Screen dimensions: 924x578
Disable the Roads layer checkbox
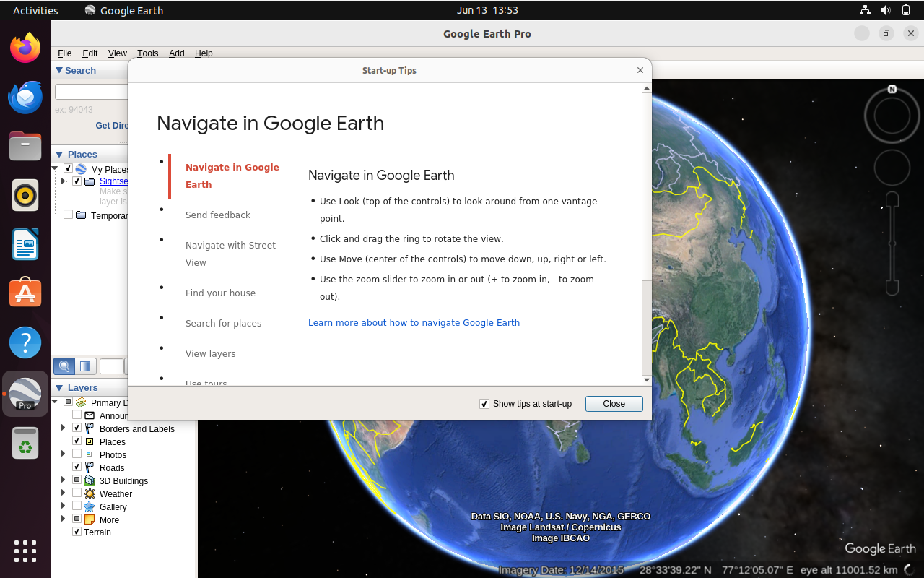(77, 467)
